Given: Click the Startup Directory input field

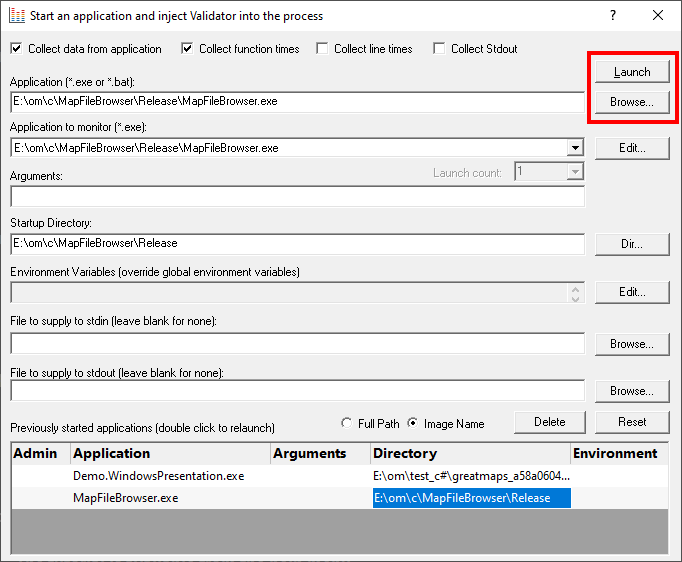Looking at the screenshot, I should click(x=298, y=244).
